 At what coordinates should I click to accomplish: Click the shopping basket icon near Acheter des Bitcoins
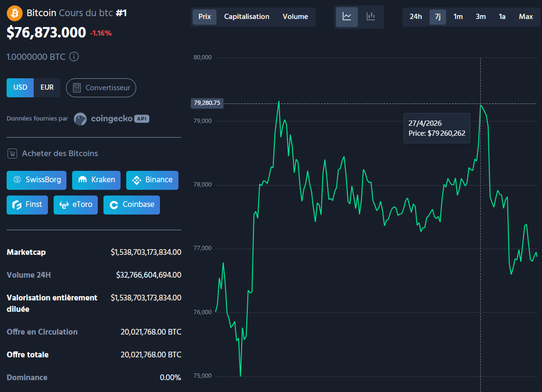(12, 153)
